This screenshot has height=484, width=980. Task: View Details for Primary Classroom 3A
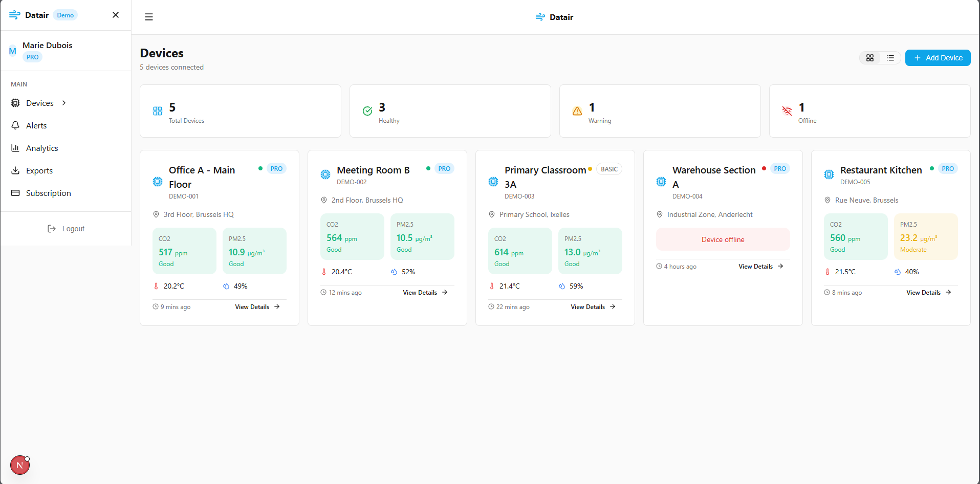(x=593, y=307)
